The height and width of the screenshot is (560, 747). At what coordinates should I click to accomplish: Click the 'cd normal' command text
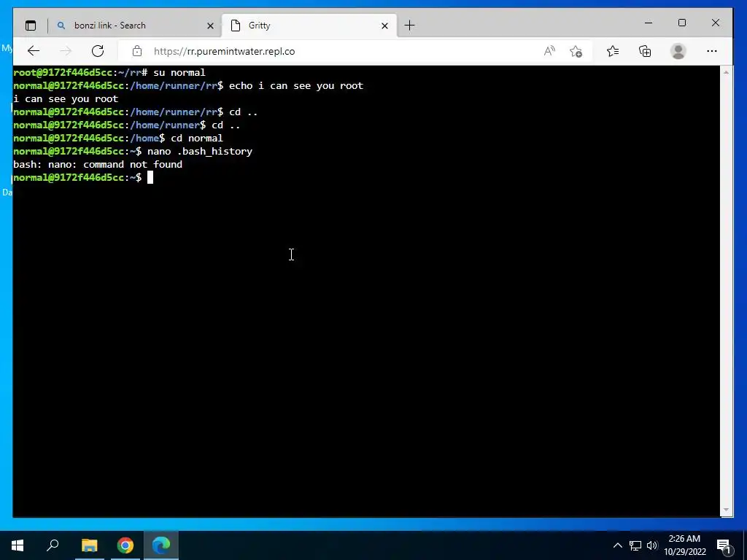click(197, 138)
